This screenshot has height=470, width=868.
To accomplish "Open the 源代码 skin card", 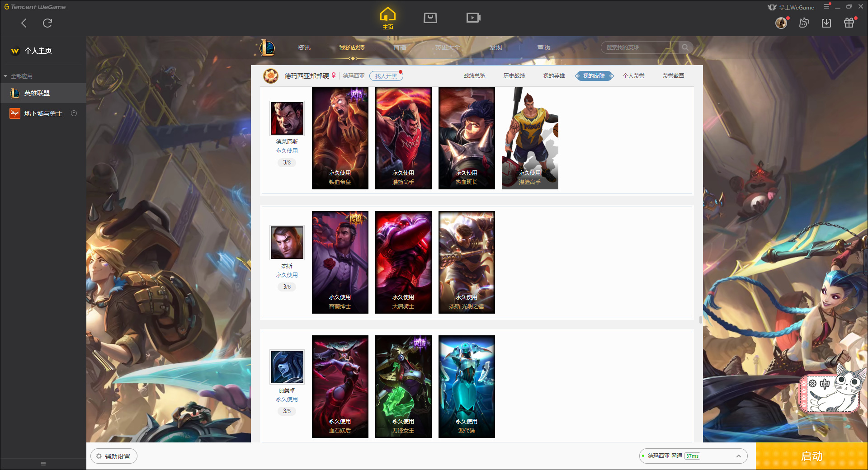I will coord(467,386).
